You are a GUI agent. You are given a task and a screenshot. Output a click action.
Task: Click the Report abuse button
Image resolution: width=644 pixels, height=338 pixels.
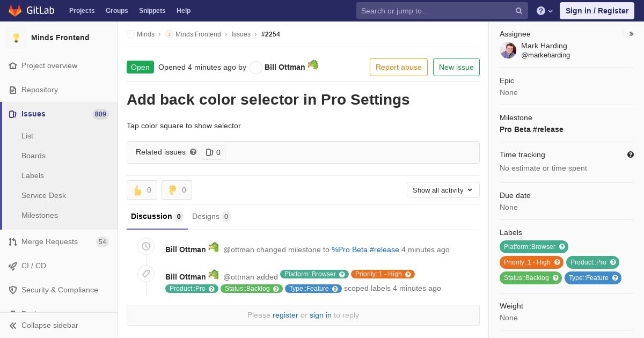(x=399, y=67)
